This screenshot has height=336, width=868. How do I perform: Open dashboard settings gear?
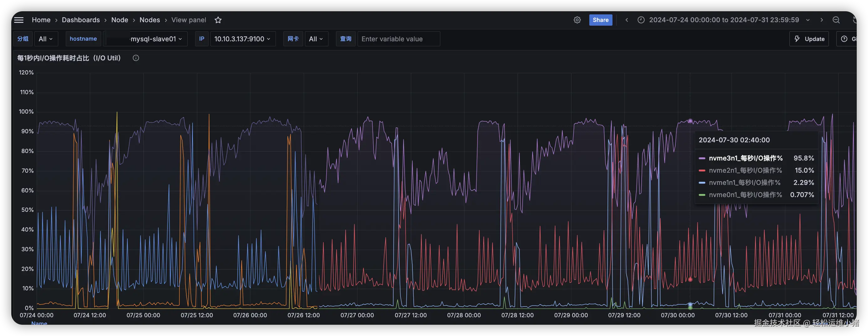[577, 20]
